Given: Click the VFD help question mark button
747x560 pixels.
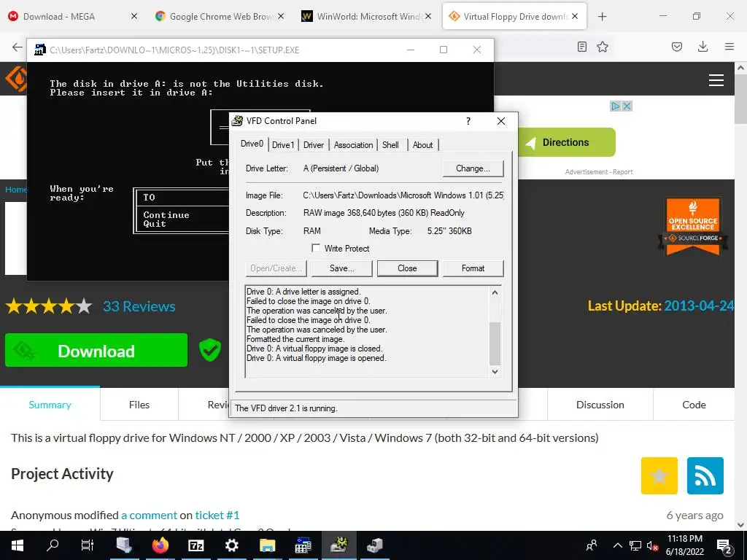Looking at the screenshot, I should (468, 121).
